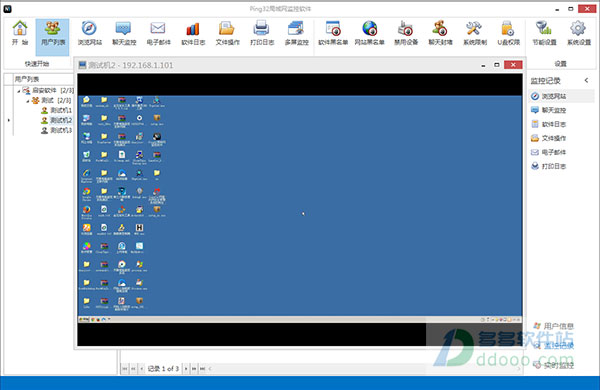Switch to the 监控记录 tab at bottom right
This screenshot has height=390, width=600.
pyautogui.click(x=554, y=346)
